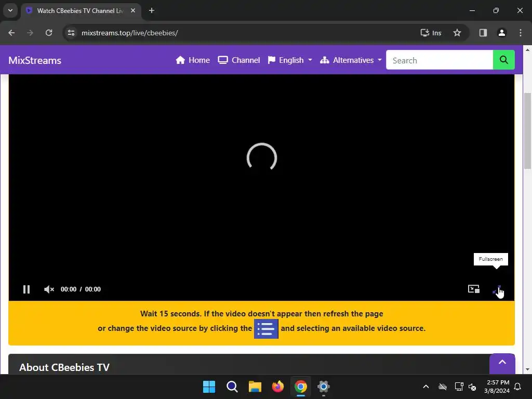Image resolution: width=532 pixels, height=399 pixels.
Task: Click the About CBeebies TV heading
Action: click(x=64, y=367)
